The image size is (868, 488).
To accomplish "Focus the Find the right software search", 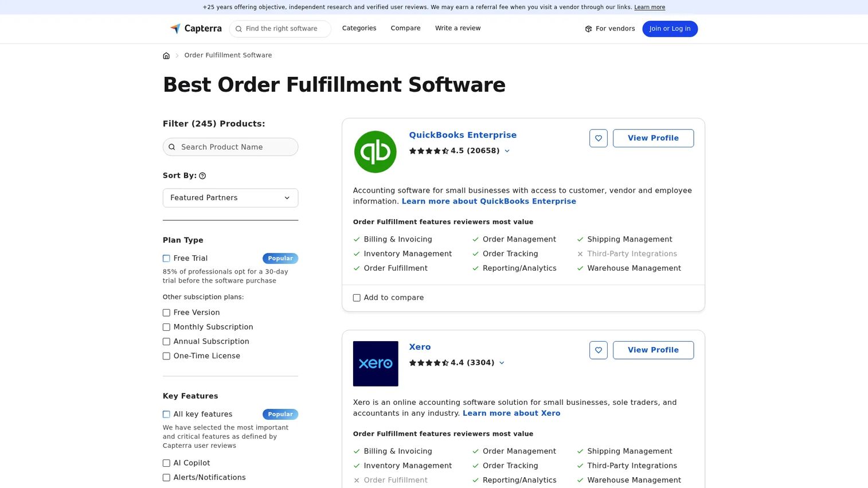I will [x=280, y=29].
